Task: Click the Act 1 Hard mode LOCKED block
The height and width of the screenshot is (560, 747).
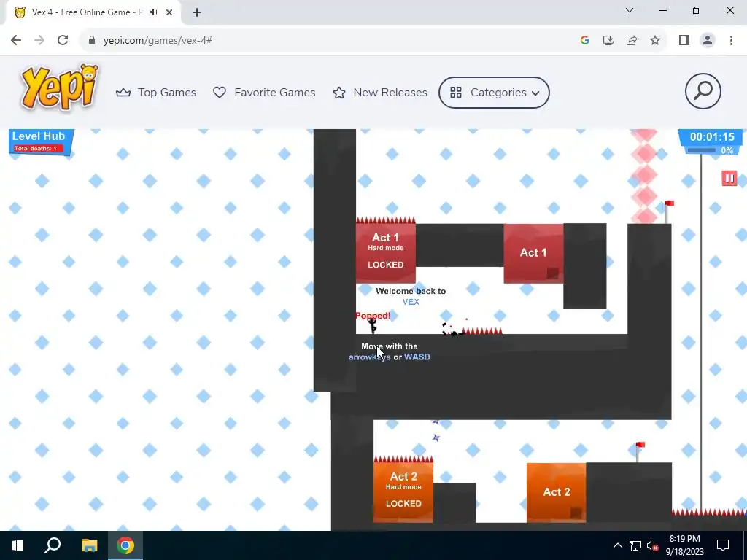Action: coord(385,253)
